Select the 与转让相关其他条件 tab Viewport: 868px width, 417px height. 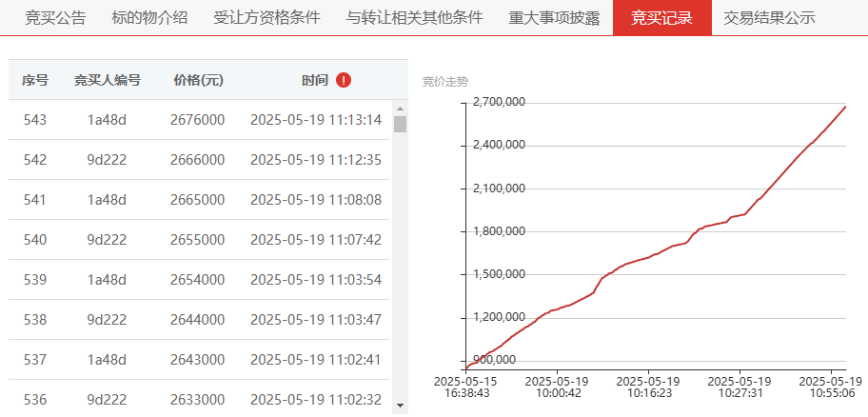(x=414, y=18)
